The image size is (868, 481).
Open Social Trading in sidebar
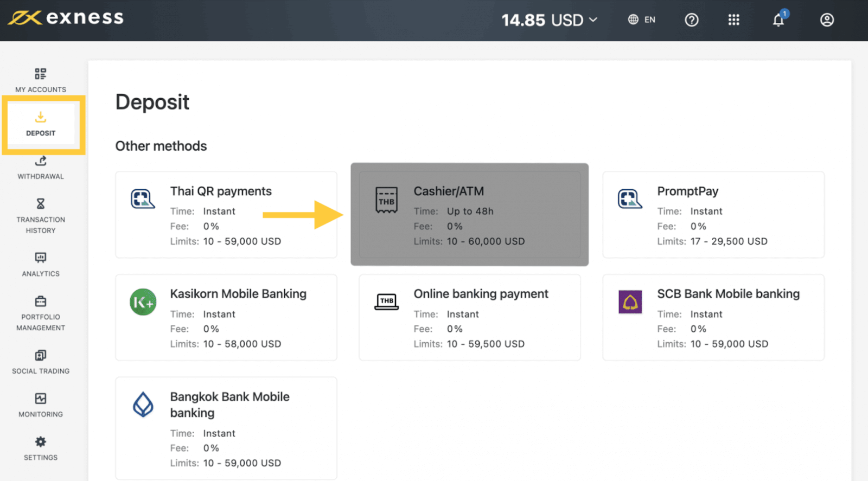click(41, 362)
